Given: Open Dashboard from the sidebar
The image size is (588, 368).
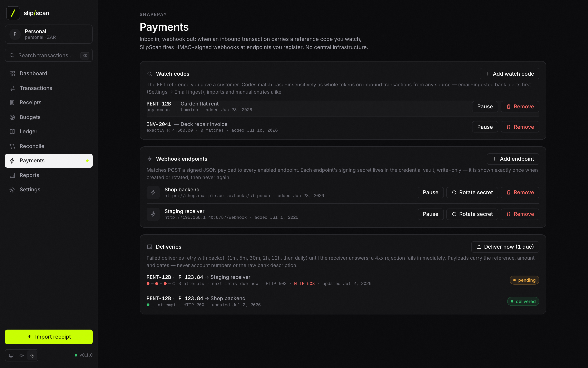Looking at the screenshot, I should [x=49, y=74].
